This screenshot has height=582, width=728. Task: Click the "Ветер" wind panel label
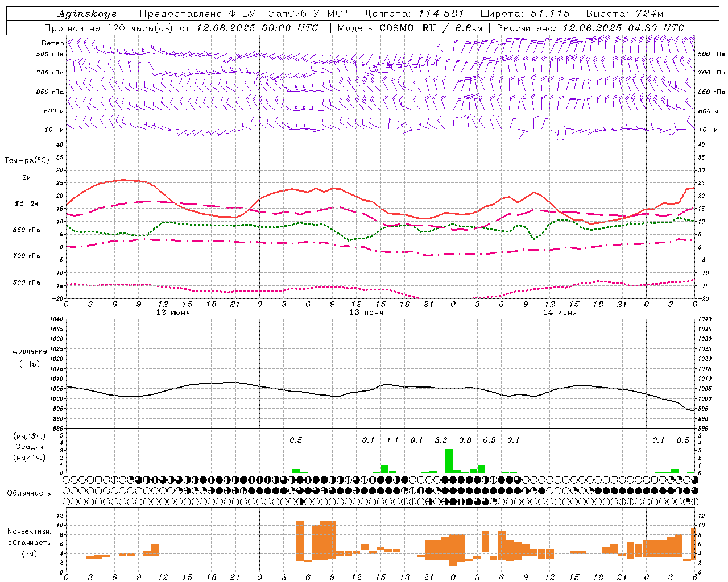[52, 43]
